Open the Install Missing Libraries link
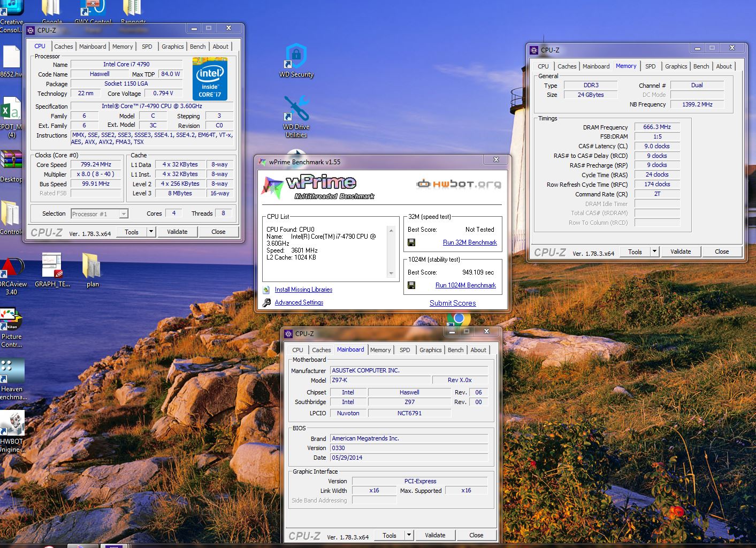Viewport: 756px width, 548px height. tap(303, 290)
